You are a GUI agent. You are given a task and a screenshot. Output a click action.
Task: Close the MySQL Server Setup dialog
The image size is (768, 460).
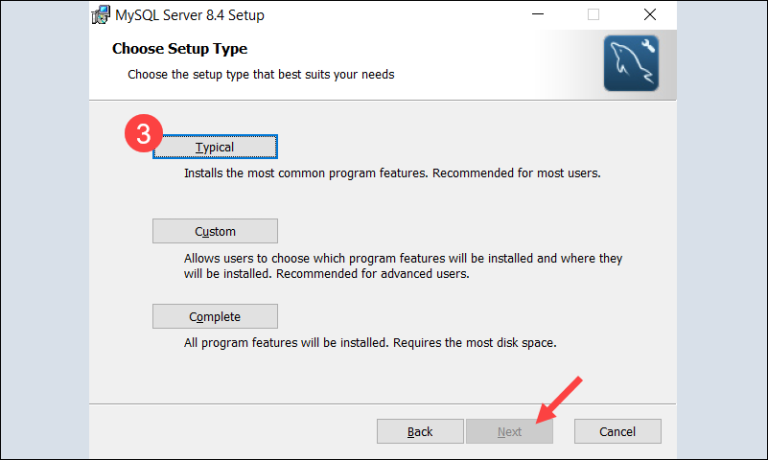[649, 15]
